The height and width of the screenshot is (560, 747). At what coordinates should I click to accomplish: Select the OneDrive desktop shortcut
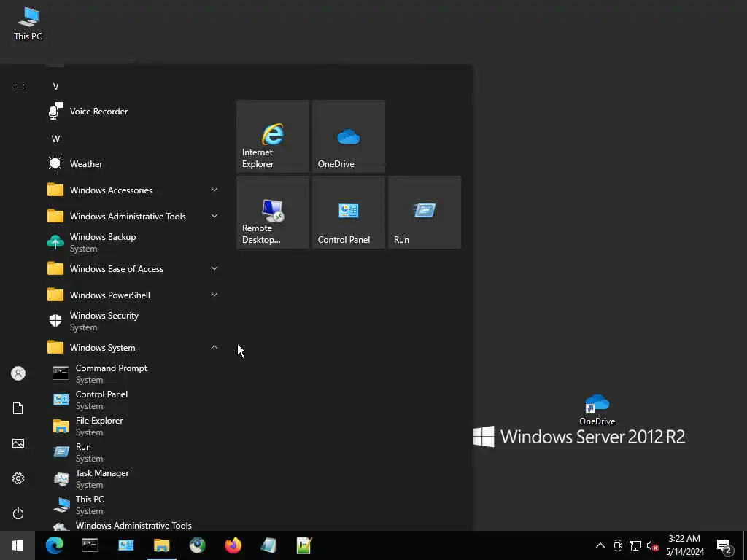coord(597,410)
